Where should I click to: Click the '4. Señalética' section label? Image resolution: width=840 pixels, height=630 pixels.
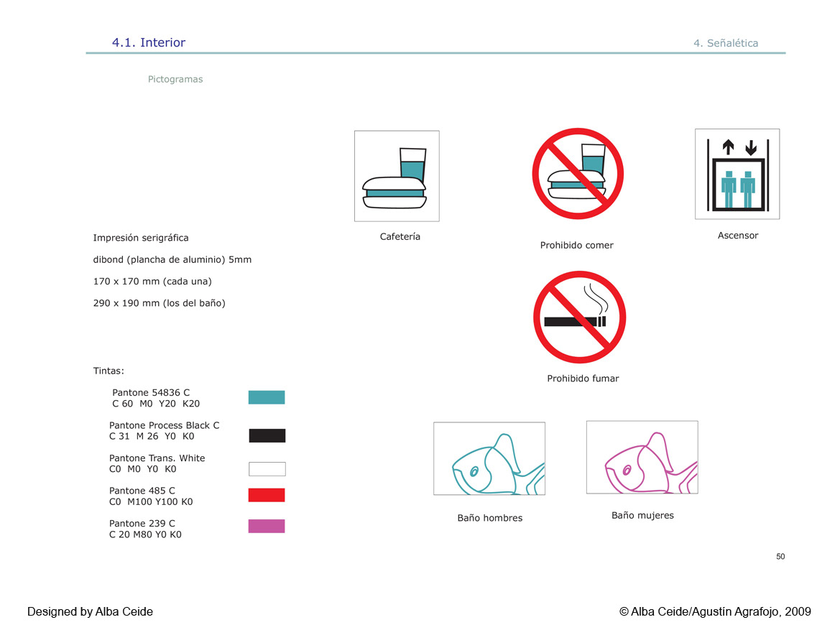(x=726, y=43)
